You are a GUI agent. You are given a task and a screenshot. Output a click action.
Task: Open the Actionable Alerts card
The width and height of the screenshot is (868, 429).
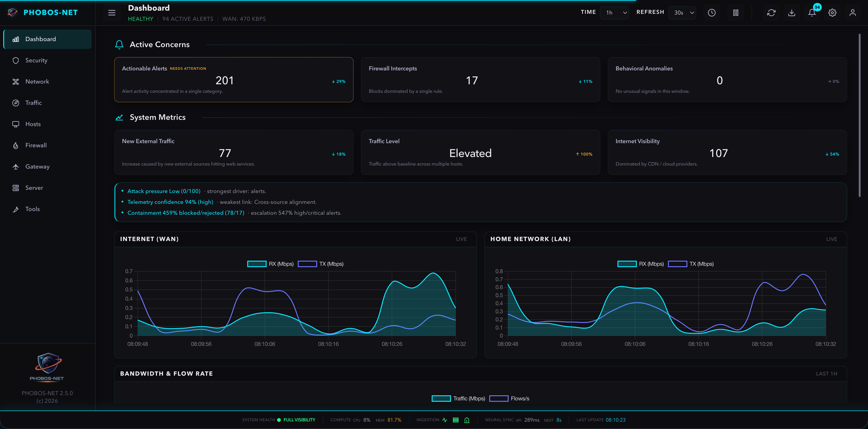point(233,80)
